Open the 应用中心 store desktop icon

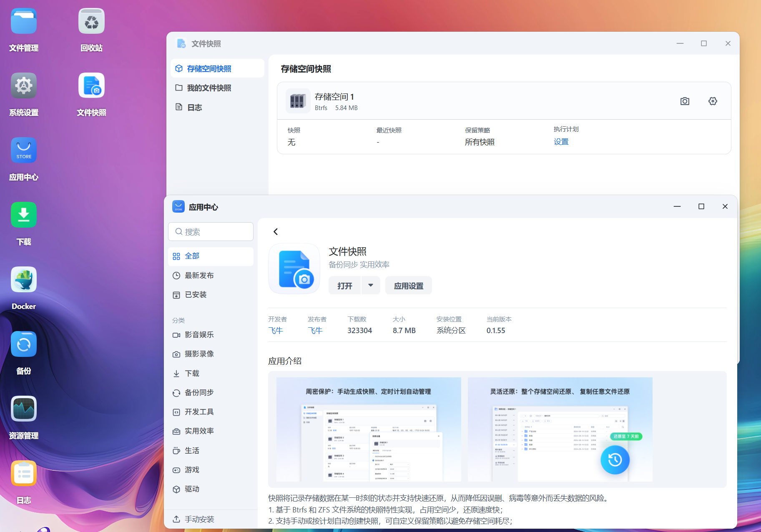(24, 151)
